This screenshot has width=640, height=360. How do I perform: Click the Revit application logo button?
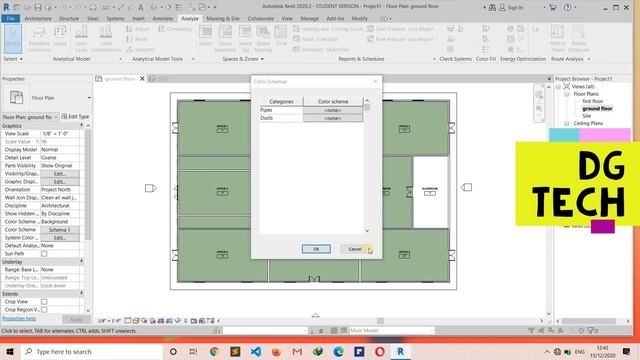pyautogui.click(x=6, y=7)
